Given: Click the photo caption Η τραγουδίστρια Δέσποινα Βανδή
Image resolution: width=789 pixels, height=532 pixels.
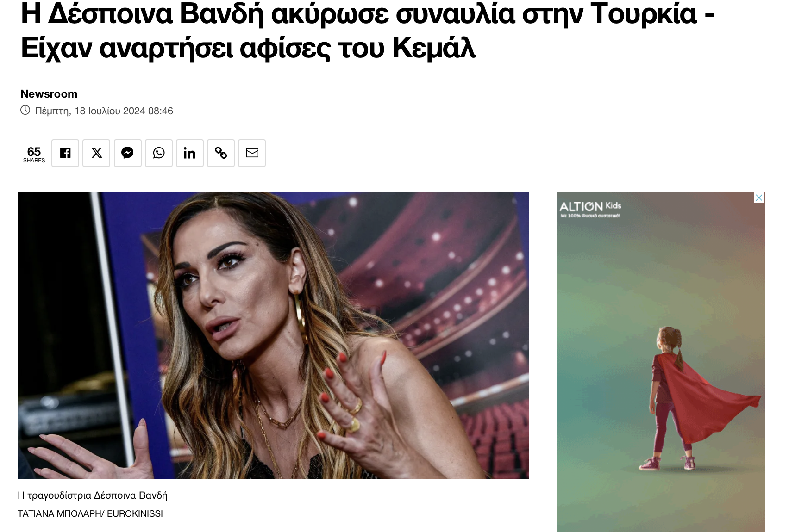Looking at the screenshot, I should pyautogui.click(x=93, y=495).
